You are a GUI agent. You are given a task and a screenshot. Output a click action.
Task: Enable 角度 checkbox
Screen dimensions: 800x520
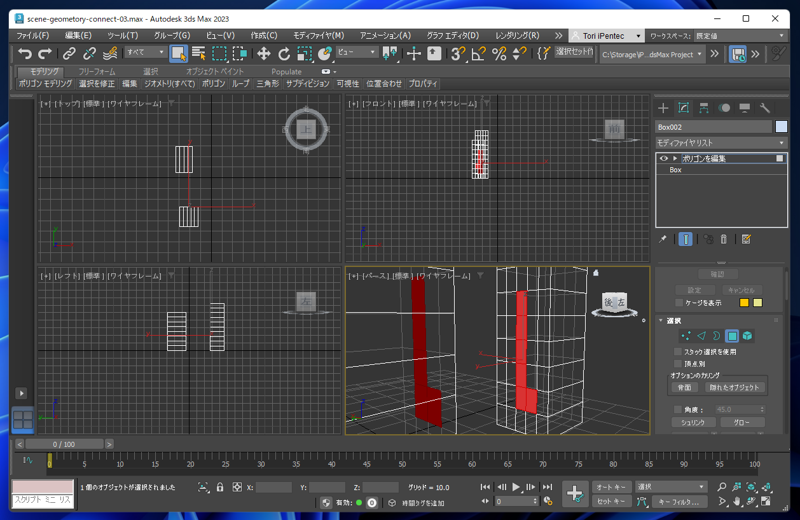tap(678, 409)
